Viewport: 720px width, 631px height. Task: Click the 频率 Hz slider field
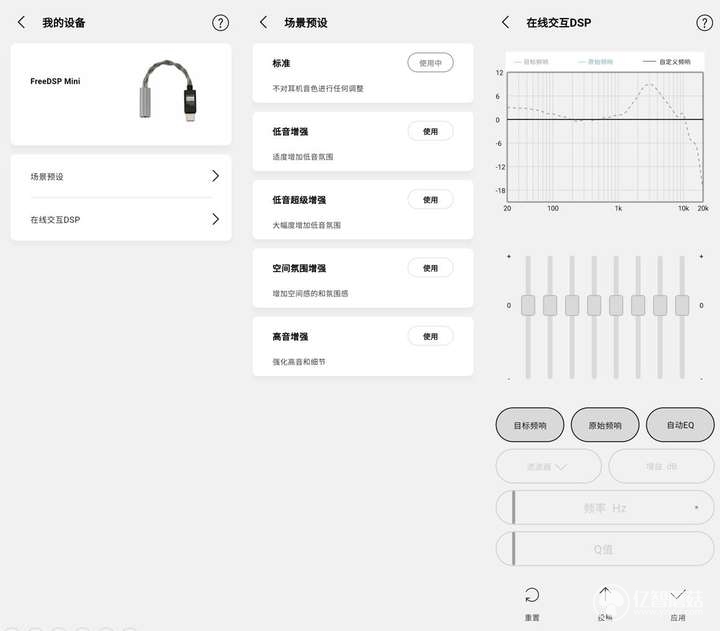605,508
